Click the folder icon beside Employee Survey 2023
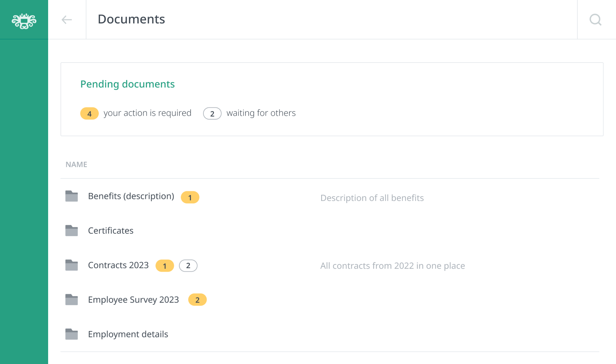The image size is (616, 364). (71, 300)
